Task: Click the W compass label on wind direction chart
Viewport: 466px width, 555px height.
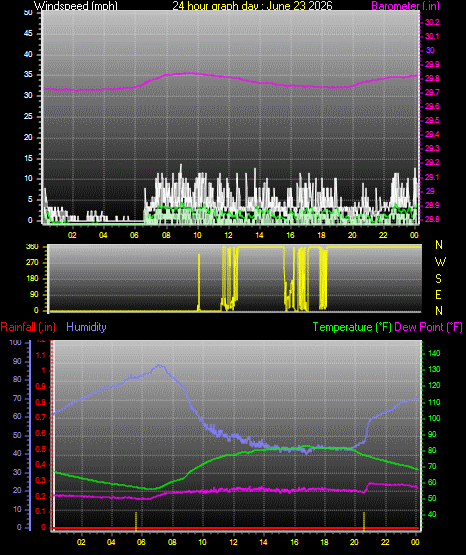Action: (440, 262)
